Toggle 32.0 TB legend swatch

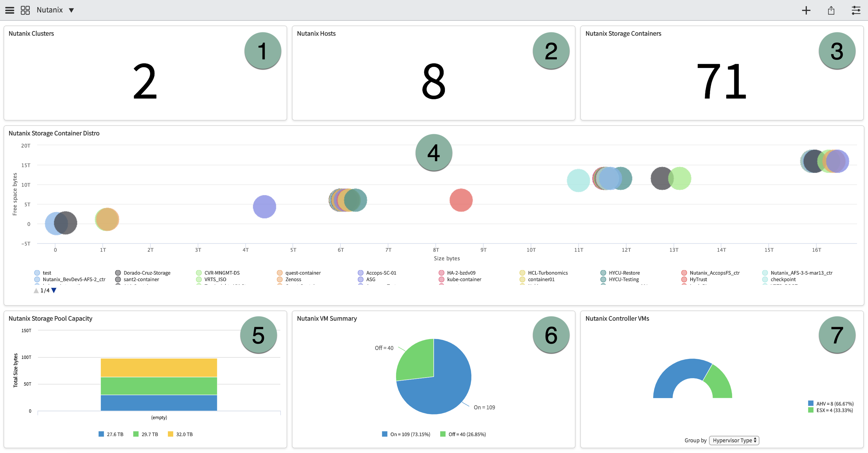tap(181, 434)
